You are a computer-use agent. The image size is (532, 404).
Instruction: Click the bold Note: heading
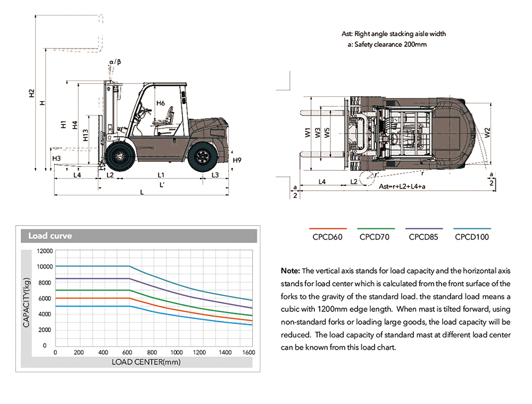[290, 269]
